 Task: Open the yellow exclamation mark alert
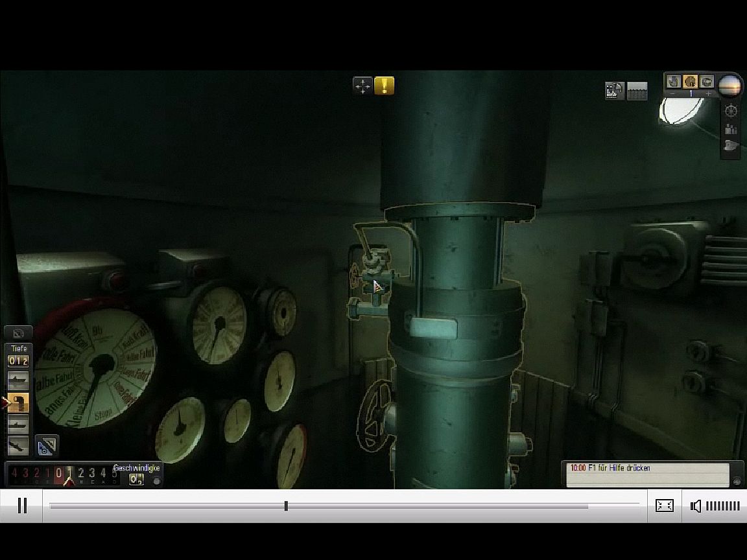tap(384, 86)
